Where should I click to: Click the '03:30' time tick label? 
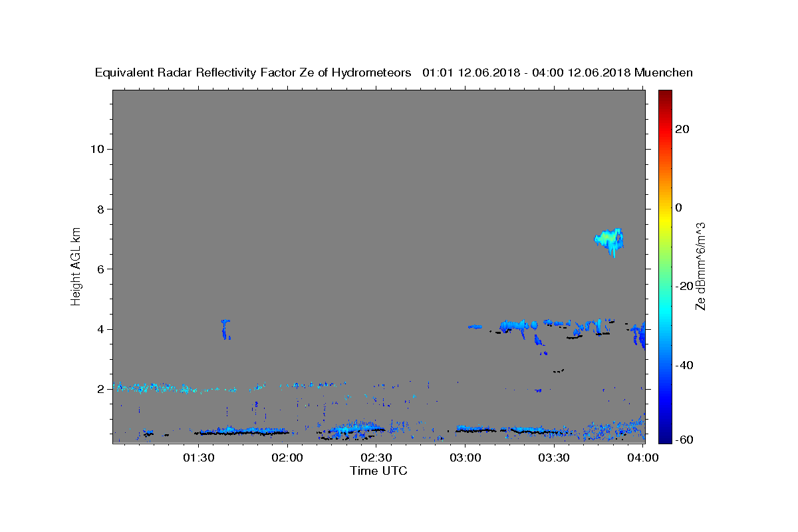(x=554, y=458)
